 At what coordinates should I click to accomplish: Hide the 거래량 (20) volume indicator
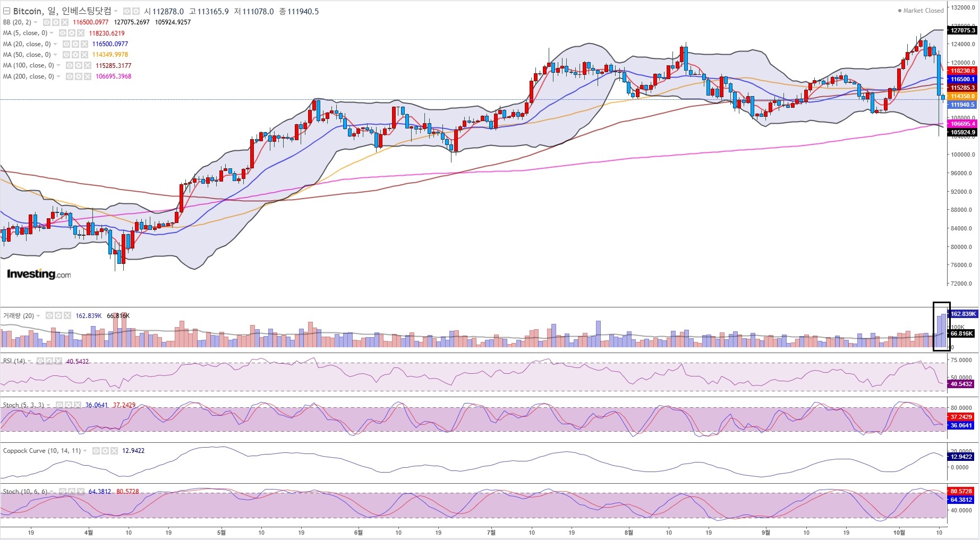click(49, 315)
